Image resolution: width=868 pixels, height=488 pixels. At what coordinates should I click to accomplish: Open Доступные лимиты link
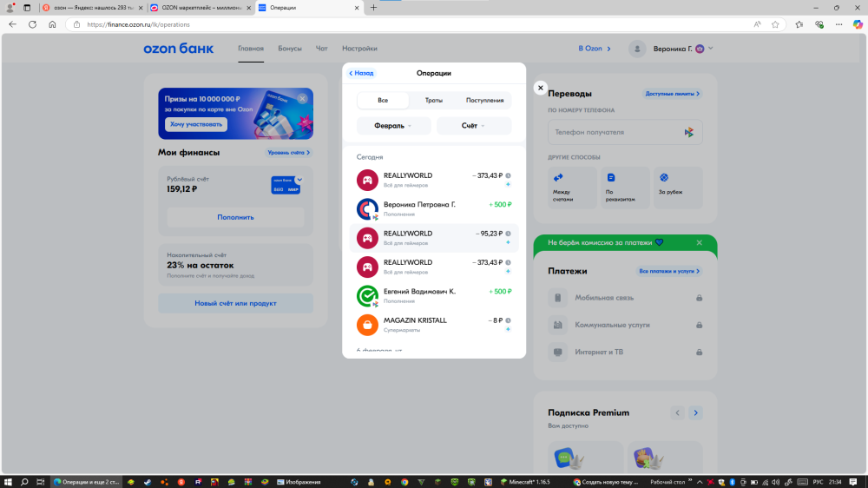tap(672, 94)
